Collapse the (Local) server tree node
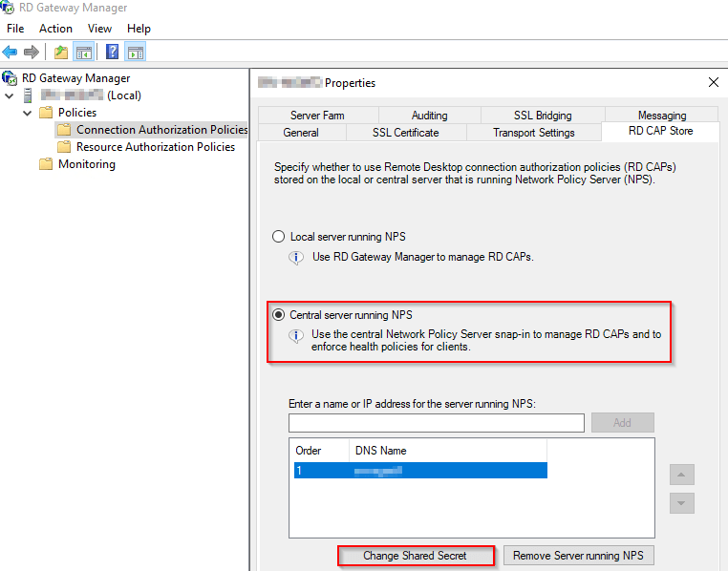This screenshot has width=728, height=571. tap(10, 95)
